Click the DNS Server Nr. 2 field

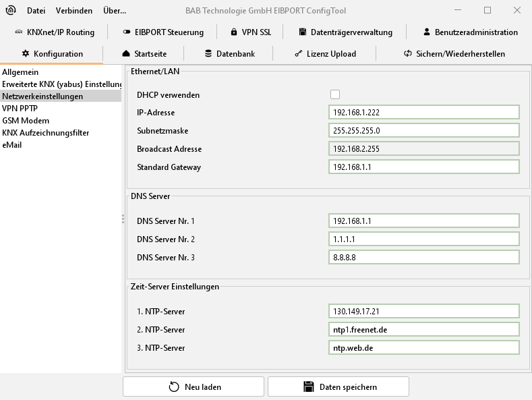pos(424,239)
